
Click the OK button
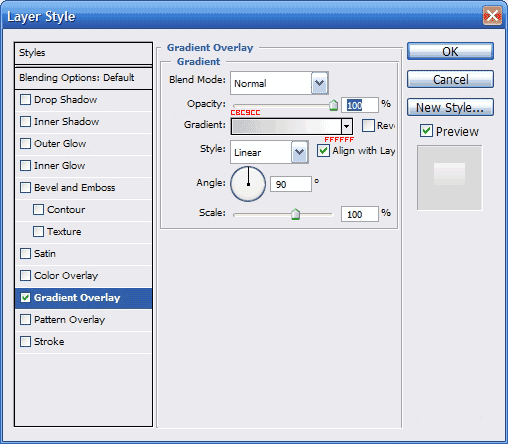[x=450, y=51]
